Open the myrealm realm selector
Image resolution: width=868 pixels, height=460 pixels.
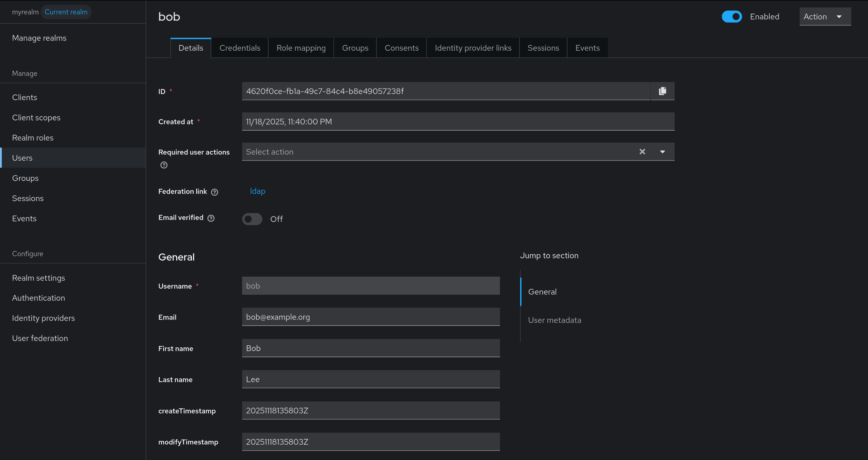point(26,12)
